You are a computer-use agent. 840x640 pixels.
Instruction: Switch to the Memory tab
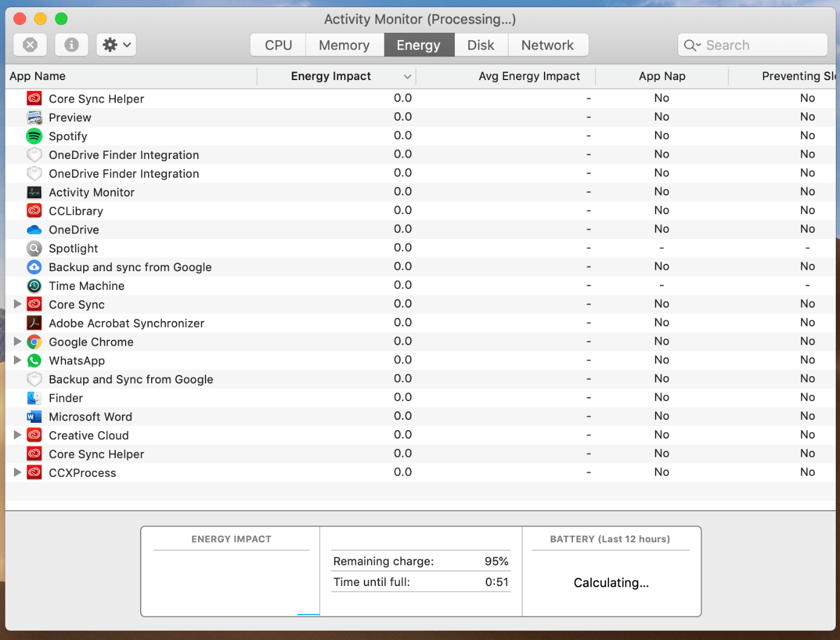344,45
